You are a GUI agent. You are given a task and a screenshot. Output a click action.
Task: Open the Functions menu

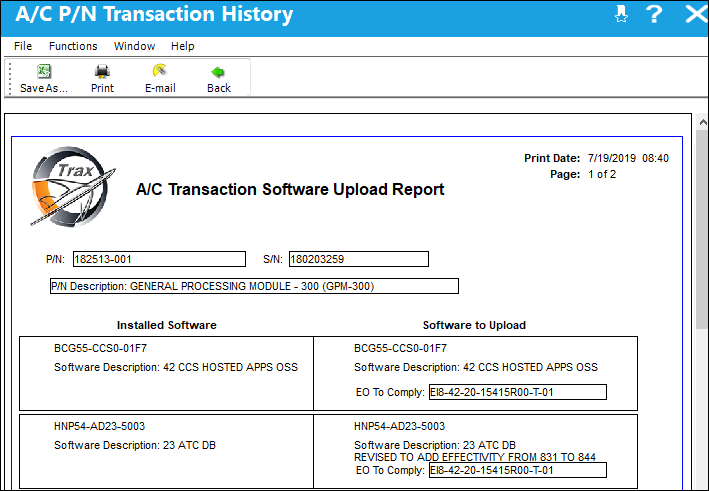pyautogui.click(x=73, y=46)
